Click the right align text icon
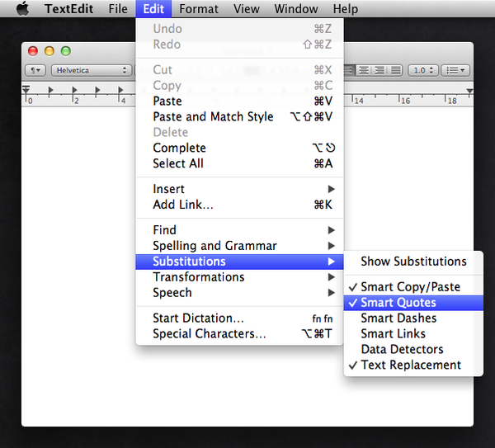This screenshot has height=448, width=495. pos(379,70)
